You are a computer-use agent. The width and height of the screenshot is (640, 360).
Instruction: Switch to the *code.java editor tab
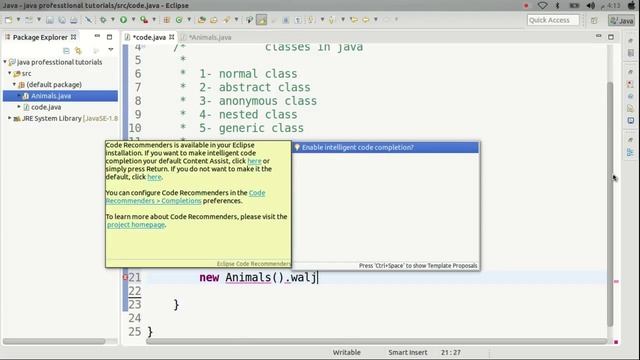tap(149, 37)
